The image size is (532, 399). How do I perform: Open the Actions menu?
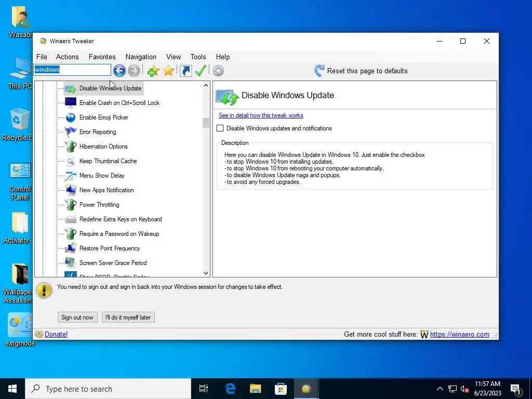pyautogui.click(x=67, y=57)
